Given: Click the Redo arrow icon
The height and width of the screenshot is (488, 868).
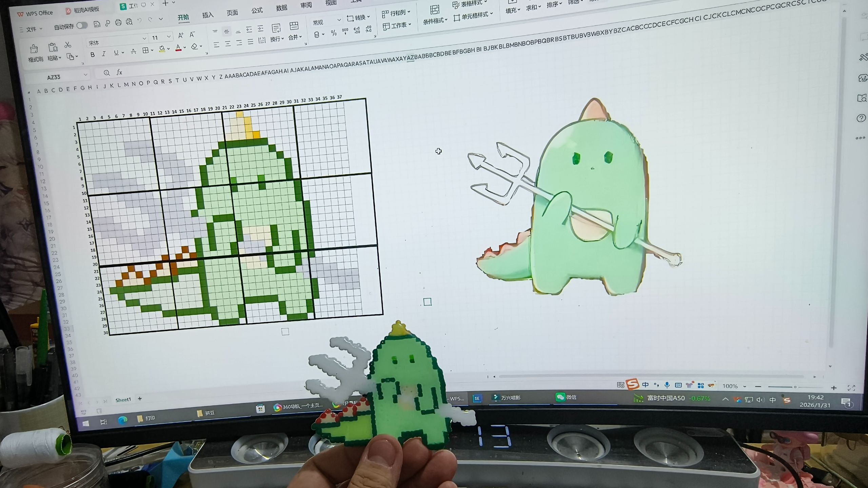Looking at the screenshot, I should 150,20.
